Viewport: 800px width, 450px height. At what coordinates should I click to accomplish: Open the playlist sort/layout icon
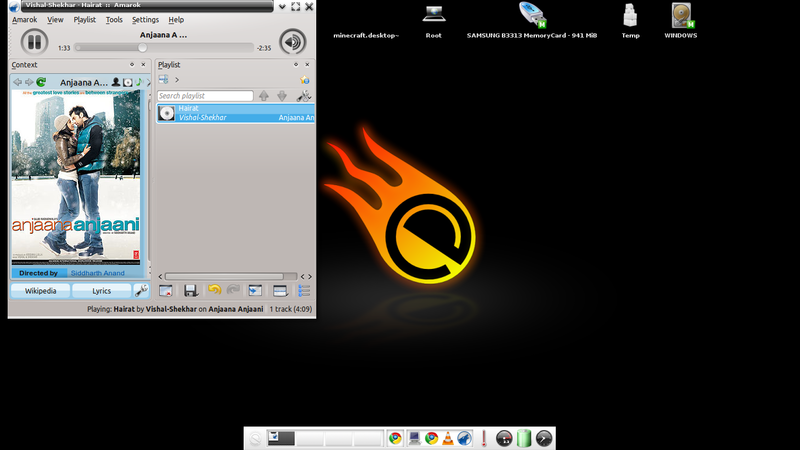[x=163, y=80]
